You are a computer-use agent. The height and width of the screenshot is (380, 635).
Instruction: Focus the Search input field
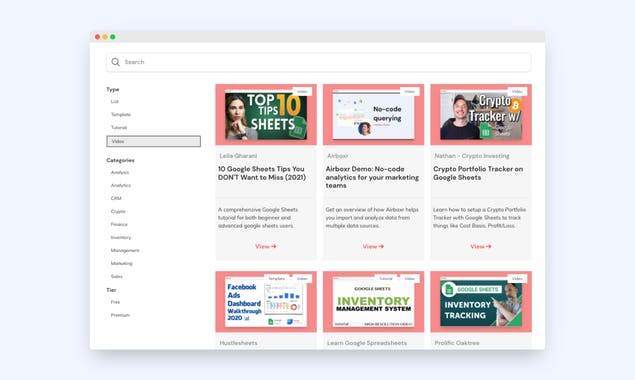318,62
